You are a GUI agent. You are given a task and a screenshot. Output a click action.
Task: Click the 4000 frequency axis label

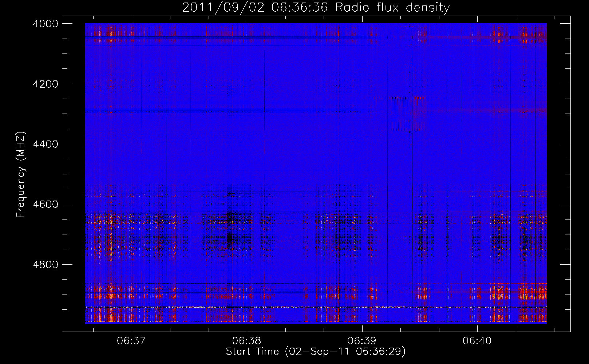(46, 24)
